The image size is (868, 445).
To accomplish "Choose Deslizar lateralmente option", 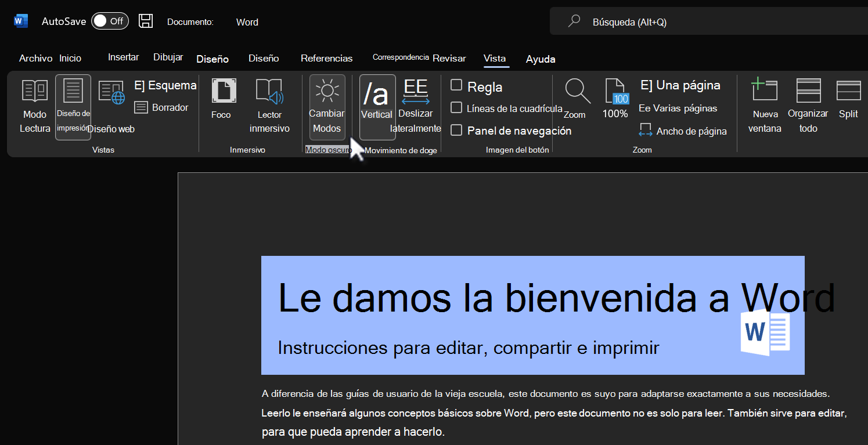I will click(416, 107).
